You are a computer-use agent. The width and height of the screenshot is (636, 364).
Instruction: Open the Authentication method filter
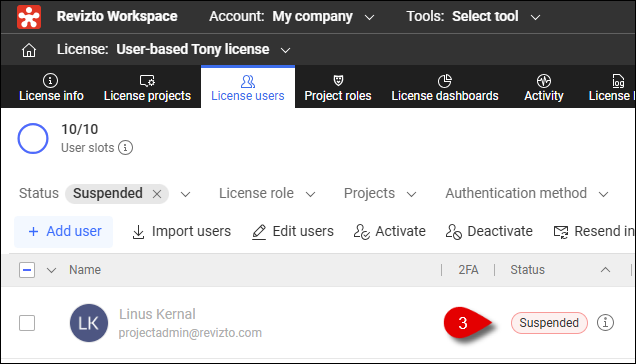tap(527, 194)
